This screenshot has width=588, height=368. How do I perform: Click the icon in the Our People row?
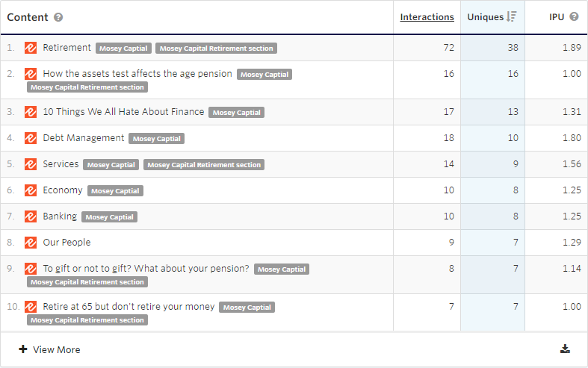click(x=31, y=243)
